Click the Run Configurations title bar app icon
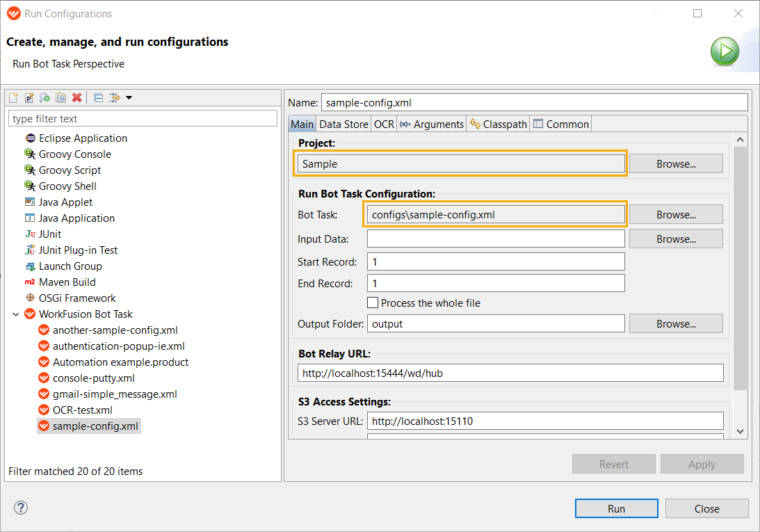Screen dimensions: 760x532 pos(14,13)
